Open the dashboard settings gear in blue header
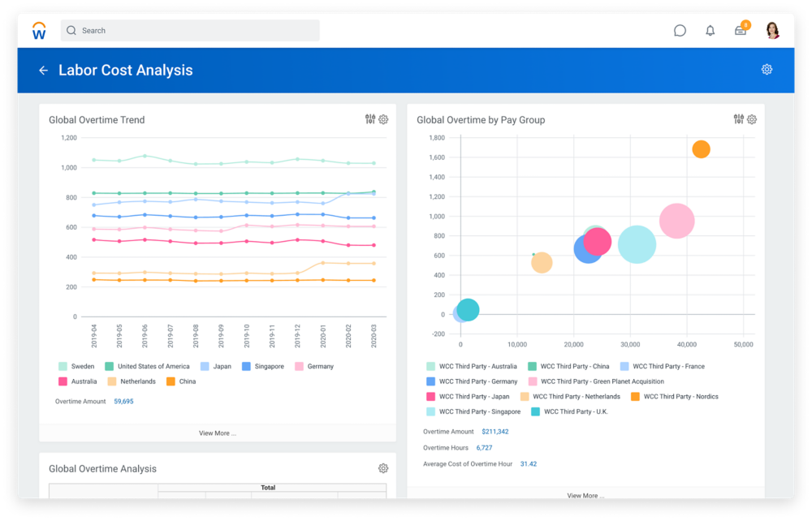Viewport: 812px width, 521px height. pos(767,70)
